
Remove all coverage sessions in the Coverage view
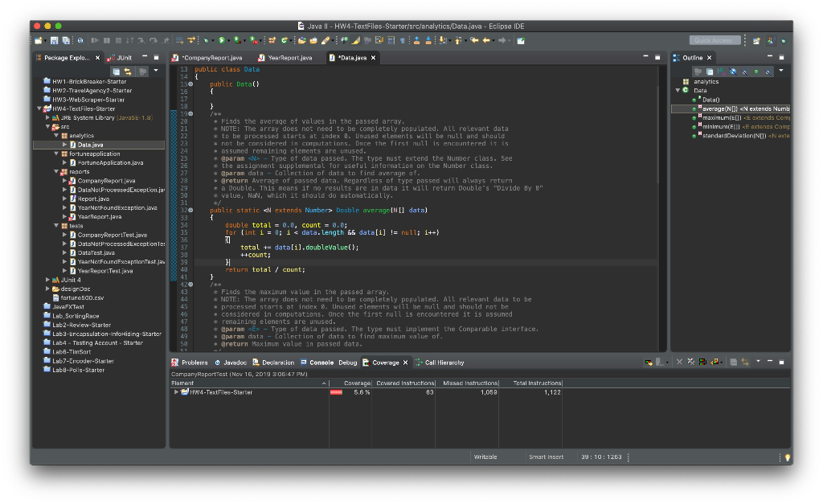(691, 363)
